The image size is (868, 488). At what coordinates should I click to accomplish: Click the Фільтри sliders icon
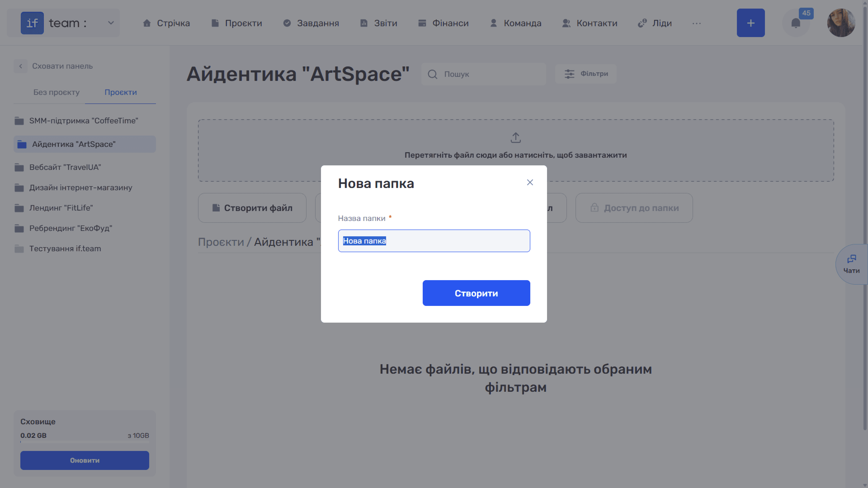(x=569, y=74)
